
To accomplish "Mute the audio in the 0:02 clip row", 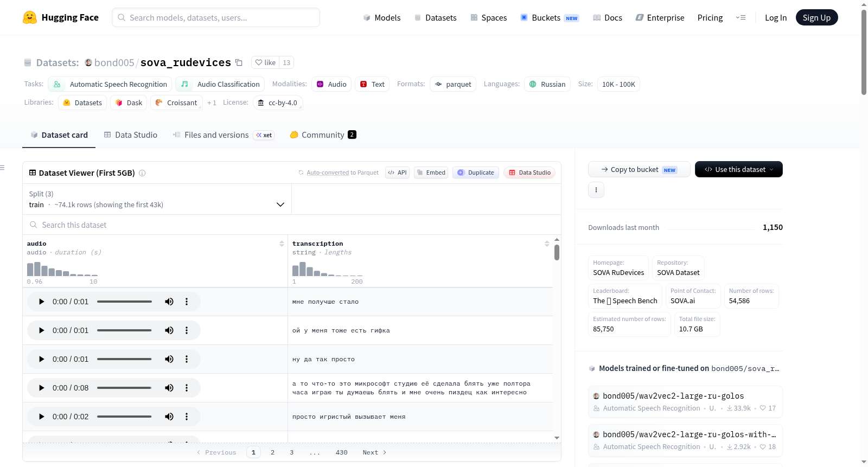I will pyautogui.click(x=169, y=417).
